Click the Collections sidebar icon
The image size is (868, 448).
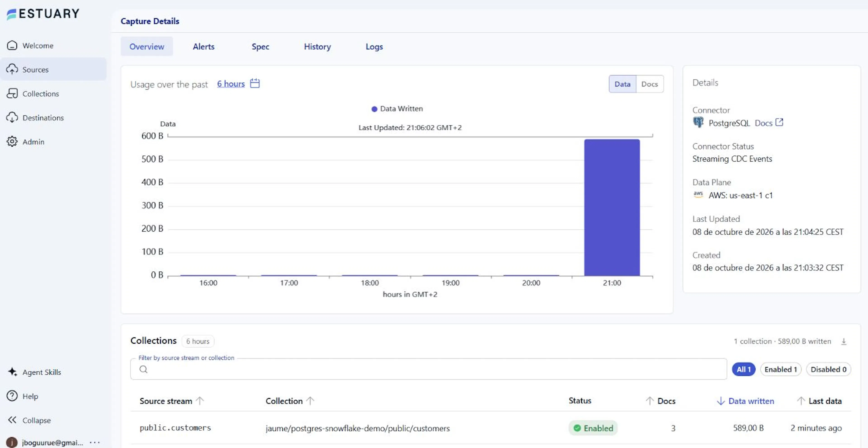point(12,93)
